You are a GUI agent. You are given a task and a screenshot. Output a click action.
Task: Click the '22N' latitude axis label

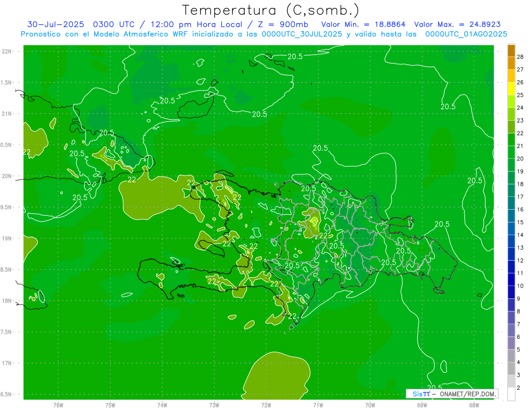pos(7,51)
